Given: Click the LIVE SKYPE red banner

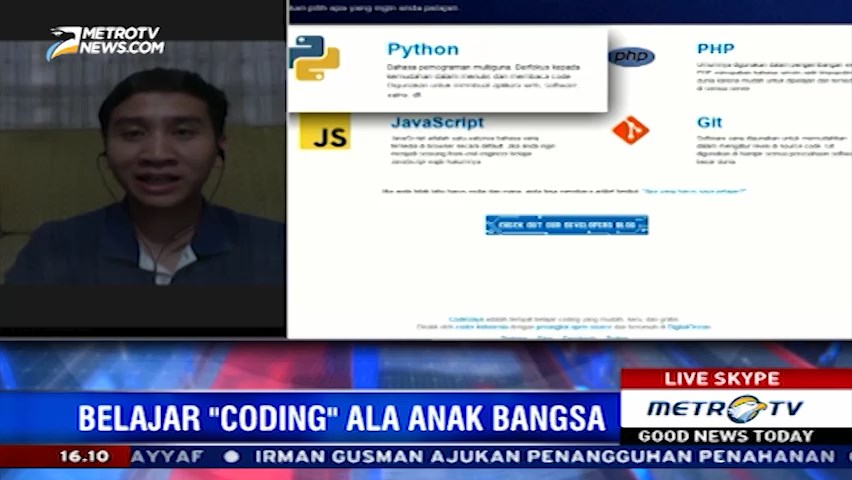Looking at the screenshot, I should pyautogui.click(x=736, y=378).
